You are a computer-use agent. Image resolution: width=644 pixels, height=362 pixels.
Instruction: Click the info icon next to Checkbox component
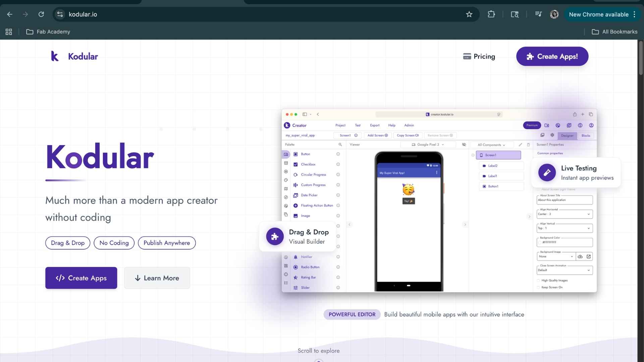pos(338,165)
